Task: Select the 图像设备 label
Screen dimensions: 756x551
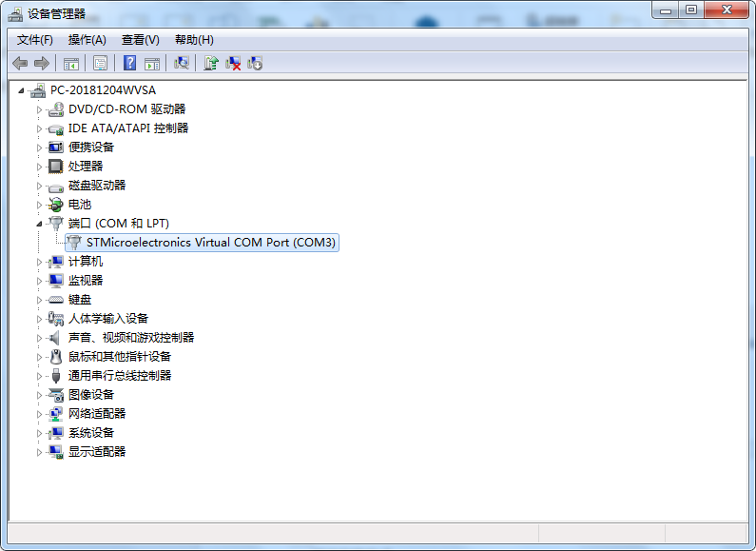Action: point(91,395)
